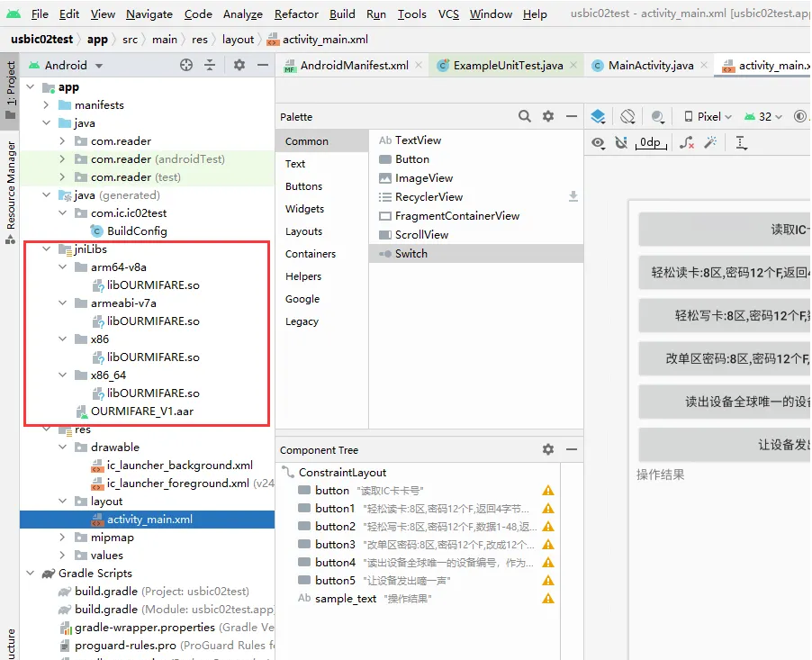Viewport: 812px width, 660px height.
Task: Select Switch in the Palette
Action: click(476, 253)
